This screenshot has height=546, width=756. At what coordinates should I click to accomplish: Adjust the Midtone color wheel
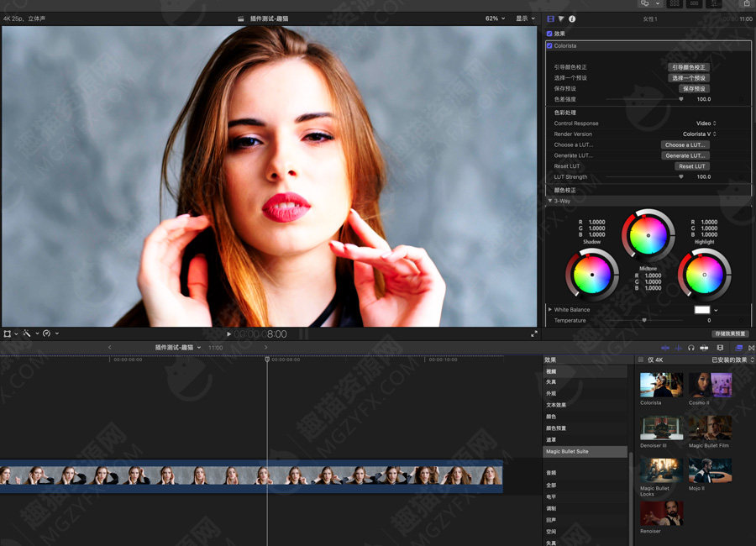coord(648,235)
